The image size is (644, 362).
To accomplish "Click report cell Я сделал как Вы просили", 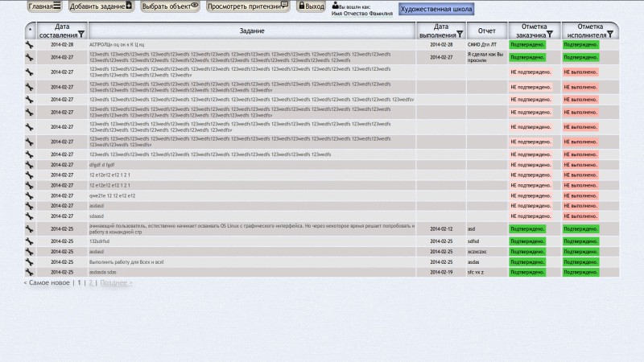I will click(x=485, y=57).
